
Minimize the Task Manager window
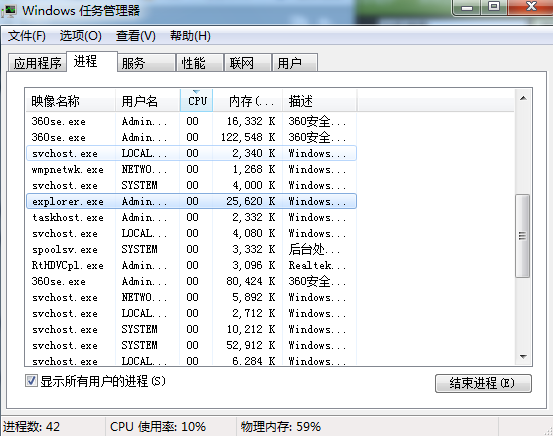[x=467, y=7]
